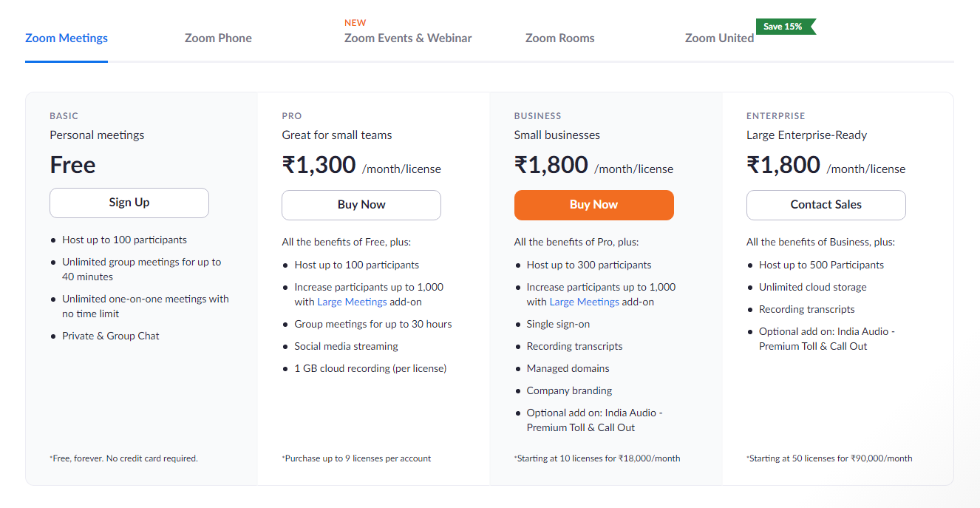
Task: Open Large Meetings link in Pro plan
Action: (x=352, y=302)
